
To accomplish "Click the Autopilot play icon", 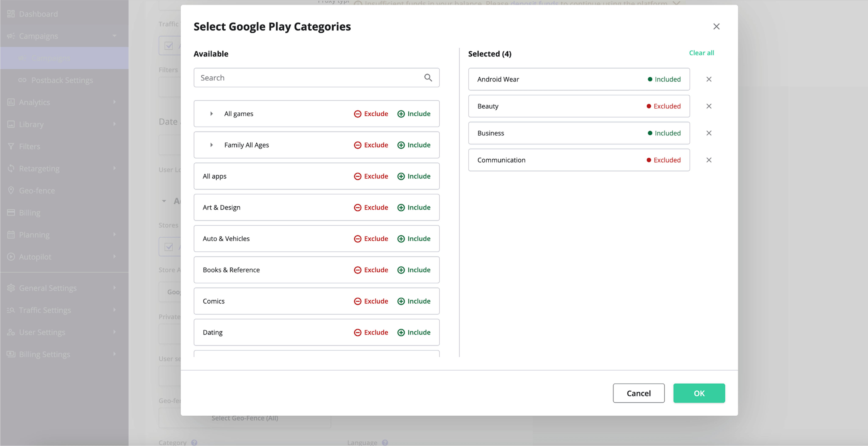I will coord(11,257).
